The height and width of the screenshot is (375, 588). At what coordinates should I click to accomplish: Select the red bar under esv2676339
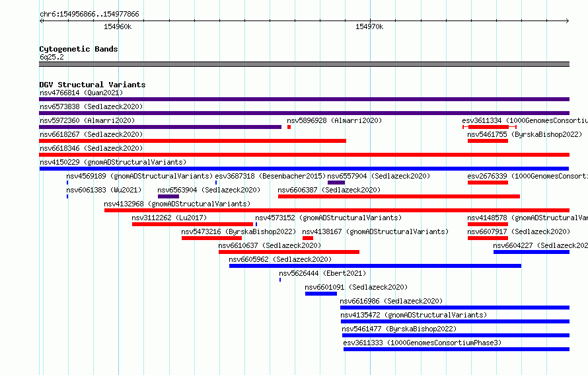pyautogui.click(x=488, y=183)
